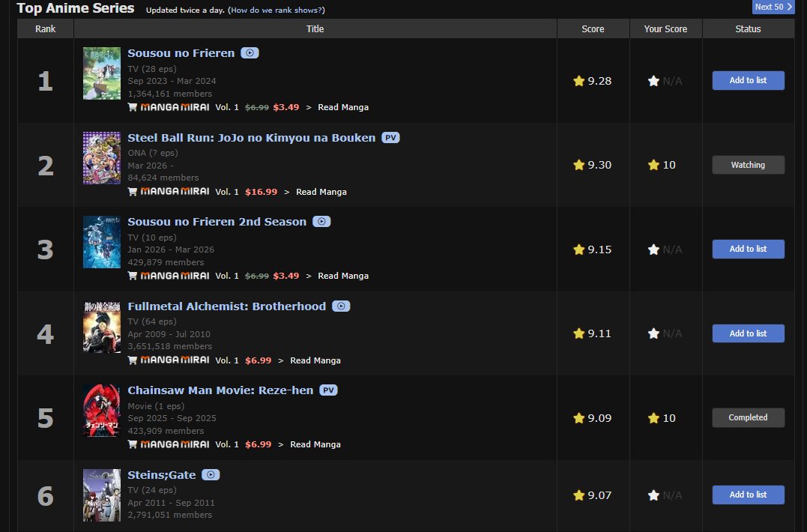Open Sousou no Frieren poster thumbnail
The image size is (807, 532).
[102, 73]
